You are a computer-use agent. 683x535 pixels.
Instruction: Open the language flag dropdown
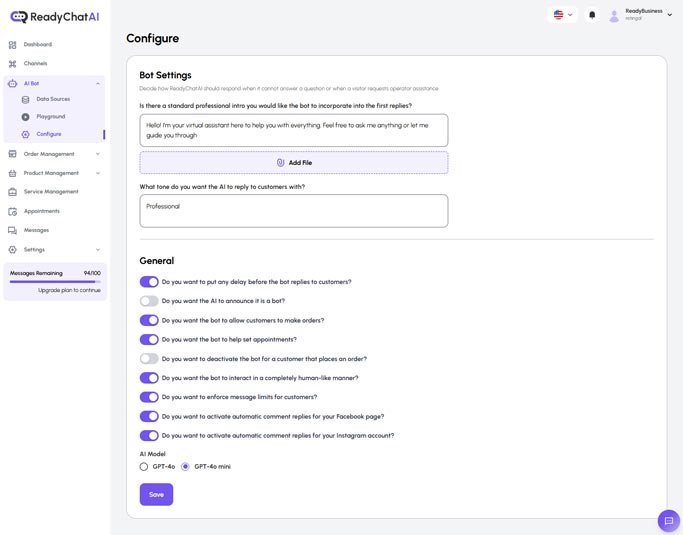[x=562, y=15]
